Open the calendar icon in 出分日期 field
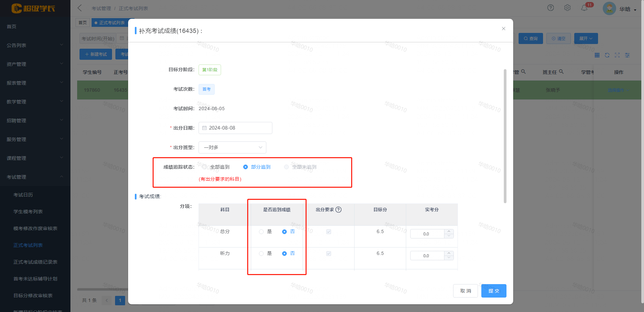 click(x=205, y=128)
